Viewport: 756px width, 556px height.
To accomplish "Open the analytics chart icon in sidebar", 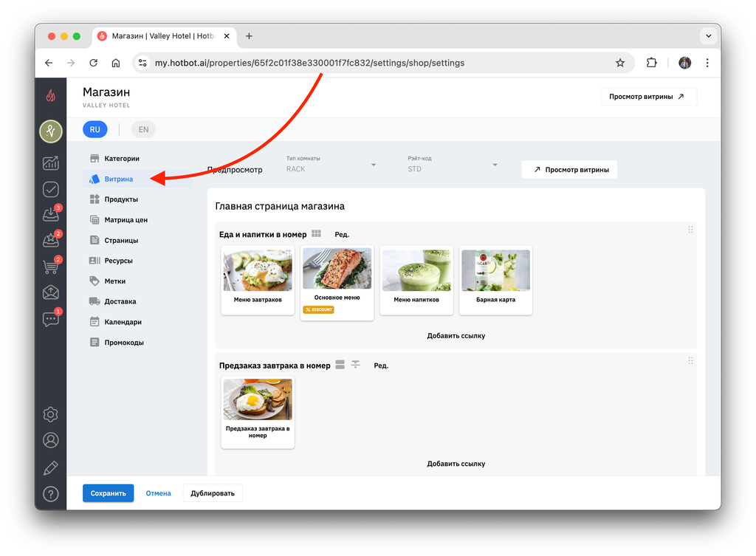I will 51,163.
